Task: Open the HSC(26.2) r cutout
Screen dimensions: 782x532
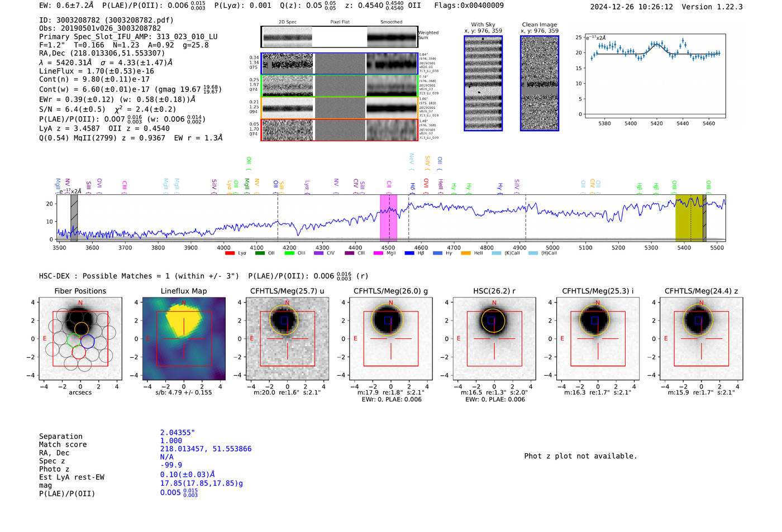Action: click(494, 338)
